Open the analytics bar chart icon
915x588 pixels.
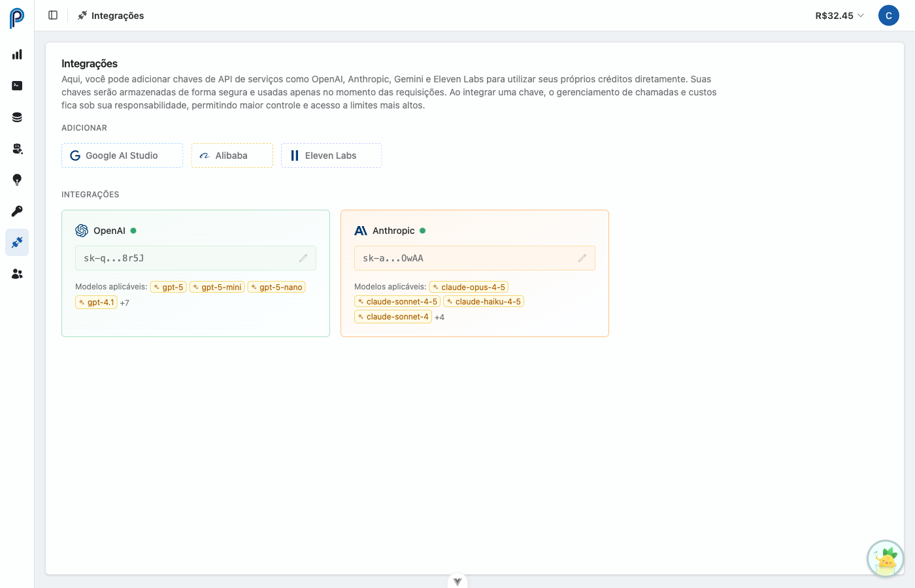[17, 54]
